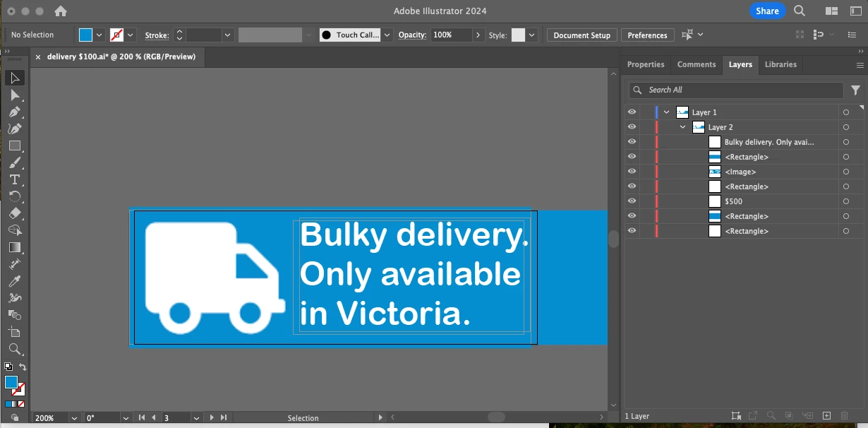This screenshot has width=868, height=428.
Task: Open the rotation angle dropdown
Action: click(x=126, y=418)
